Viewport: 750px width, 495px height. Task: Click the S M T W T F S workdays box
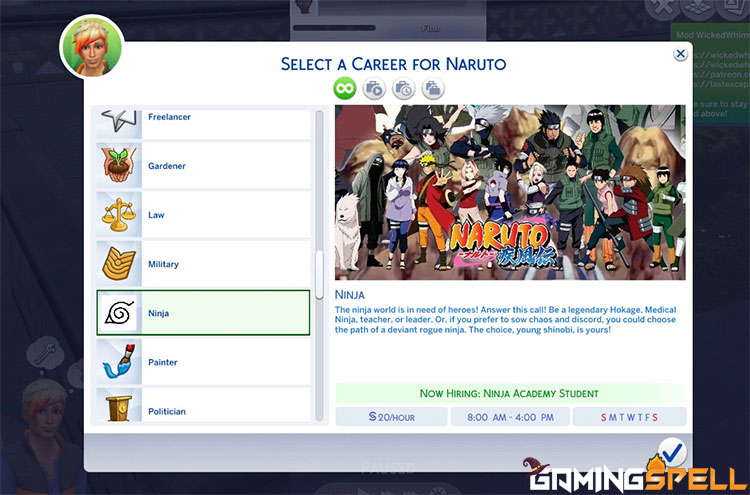629,417
